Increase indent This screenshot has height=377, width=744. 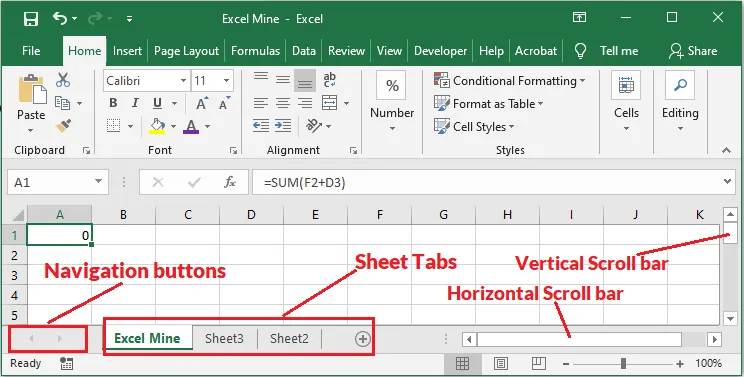coord(283,126)
